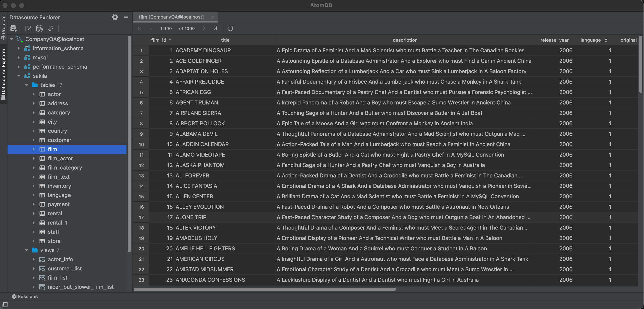The height and width of the screenshot is (309, 644).
Task: Select the rental_1 table
Action: (x=58, y=222)
